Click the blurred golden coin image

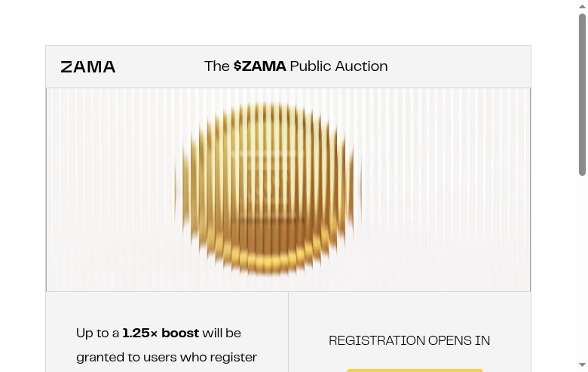[x=268, y=189]
